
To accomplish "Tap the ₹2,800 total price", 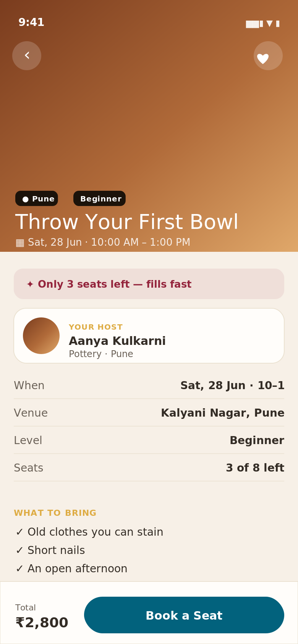I will pyautogui.click(x=42, y=623).
